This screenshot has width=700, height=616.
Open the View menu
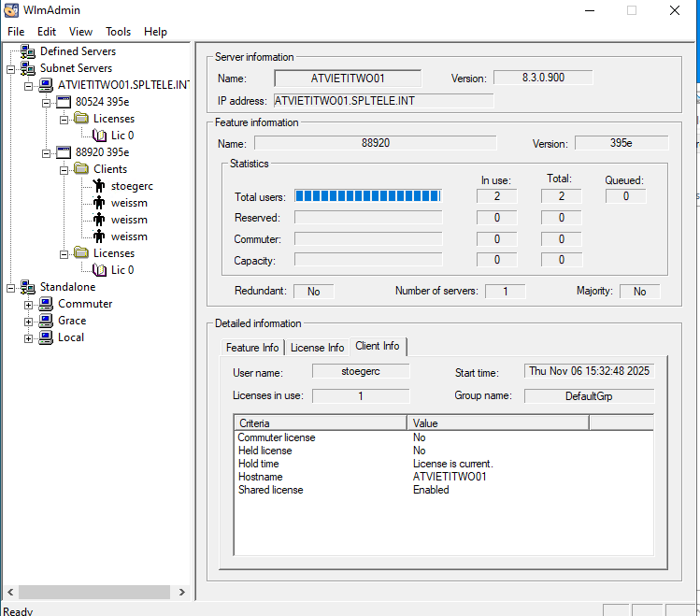(80, 32)
